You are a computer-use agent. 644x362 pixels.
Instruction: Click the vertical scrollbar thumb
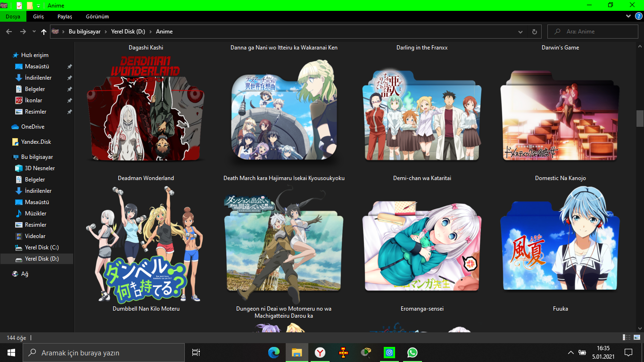pyautogui.click(x=640, y=118)
